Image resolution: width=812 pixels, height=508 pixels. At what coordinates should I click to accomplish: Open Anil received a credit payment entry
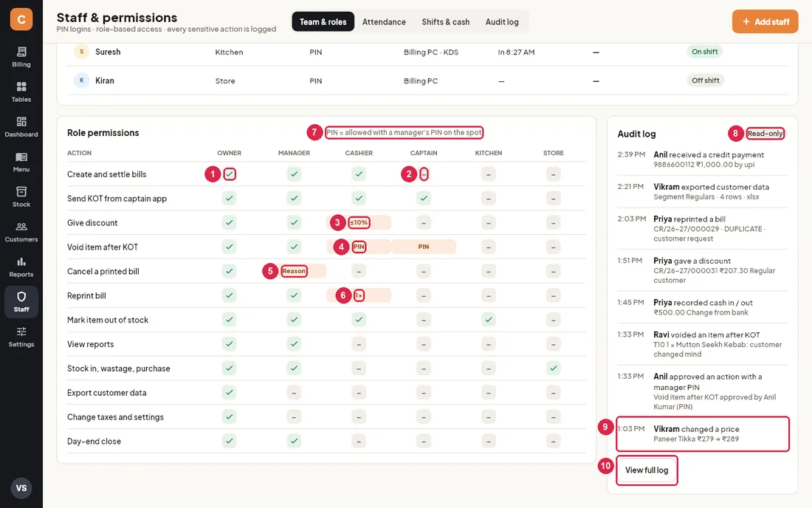pyautogui.click(x=702, y=159)
